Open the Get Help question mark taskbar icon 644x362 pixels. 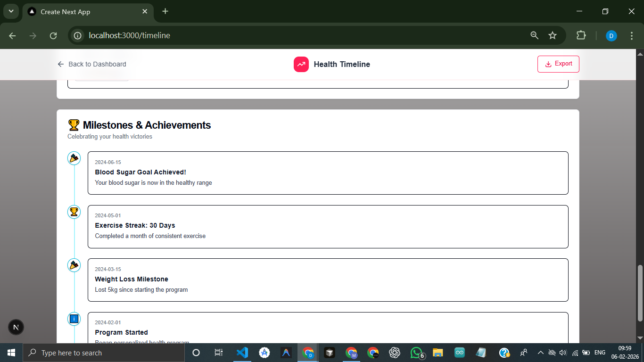[504, 353]
